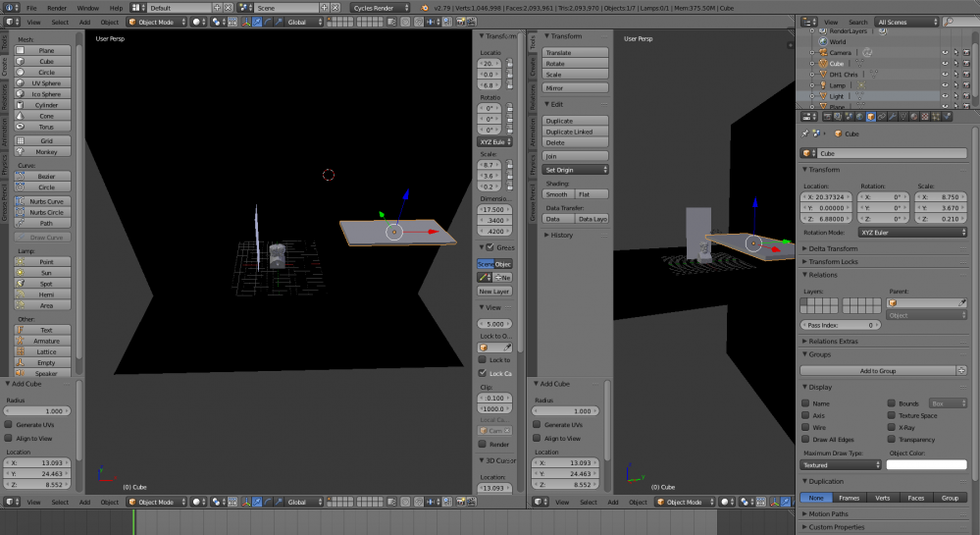Open the Window menu
The image size is (980, 535).
pos(87,7)
